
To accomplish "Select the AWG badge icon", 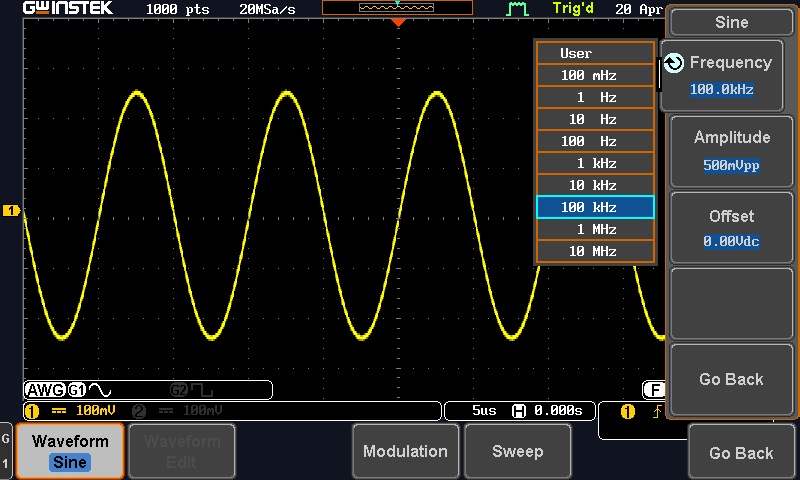I will 45,390.
